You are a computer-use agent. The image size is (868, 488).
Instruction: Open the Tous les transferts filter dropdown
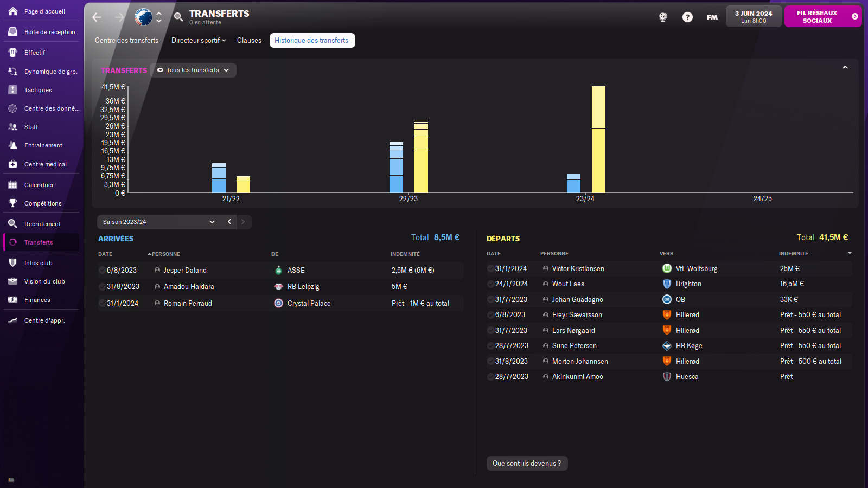pyautogui.click(x=193, y=70)
